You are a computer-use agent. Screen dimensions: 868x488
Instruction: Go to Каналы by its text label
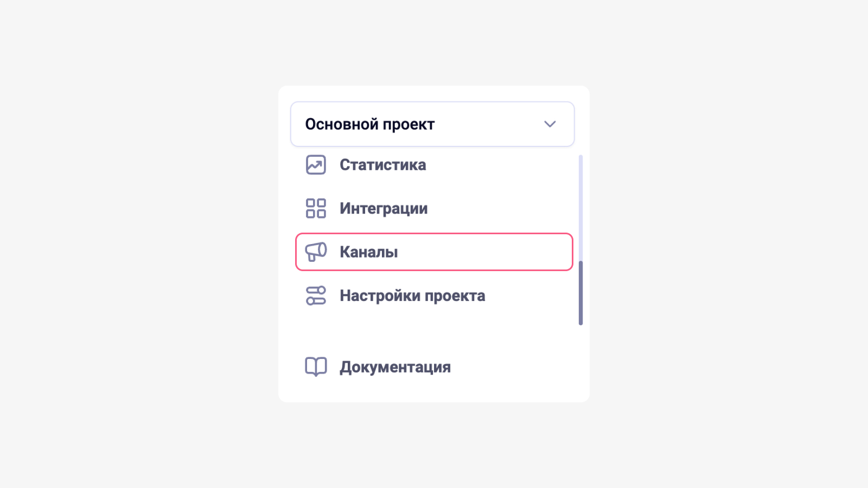368,252
